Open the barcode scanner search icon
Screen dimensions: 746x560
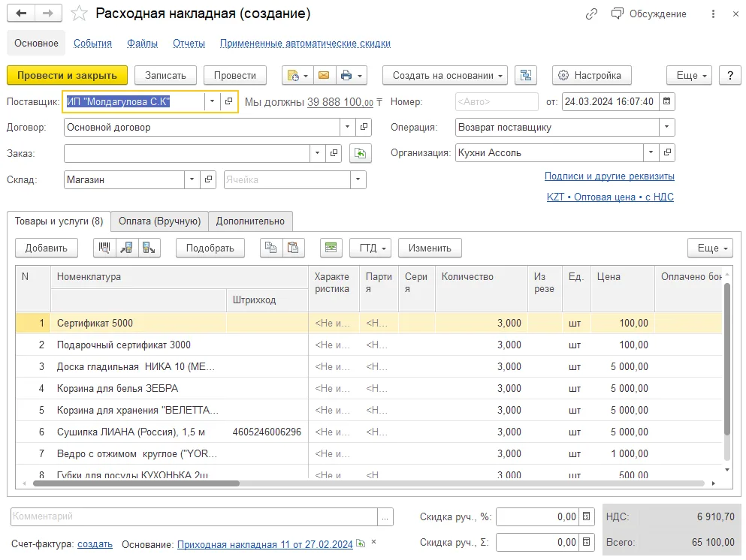point(104,248)
